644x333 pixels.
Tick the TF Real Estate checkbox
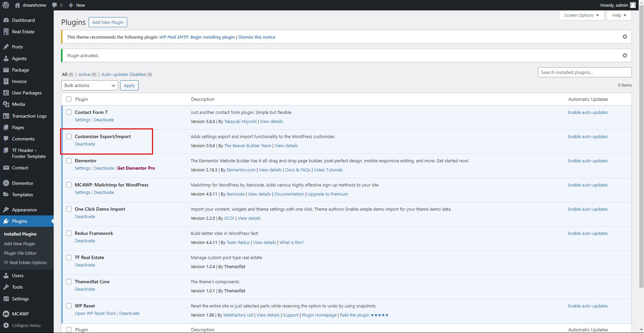coord(69,257)
